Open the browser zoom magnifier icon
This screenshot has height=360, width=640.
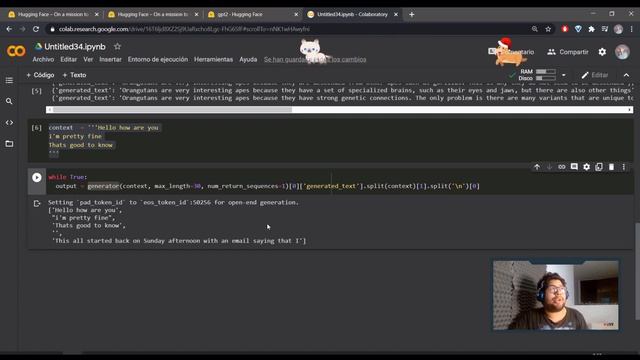pyautogui.click(x=535, y=29)
